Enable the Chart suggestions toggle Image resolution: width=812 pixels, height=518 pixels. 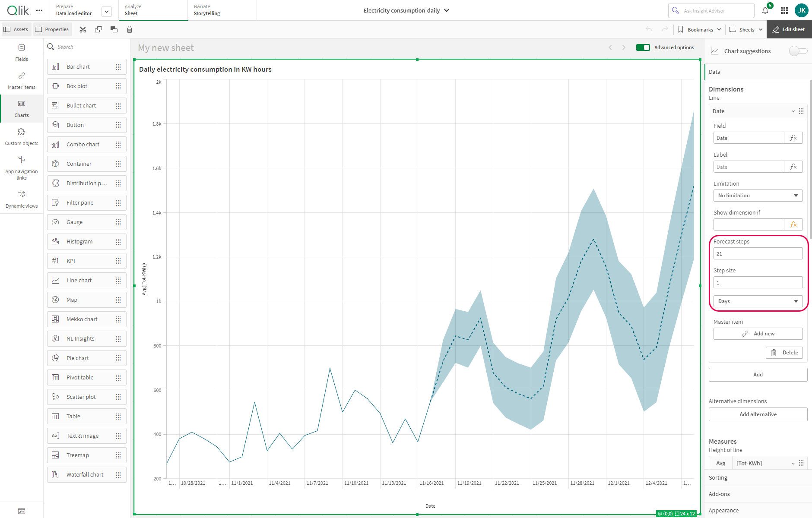coord(798,51)
